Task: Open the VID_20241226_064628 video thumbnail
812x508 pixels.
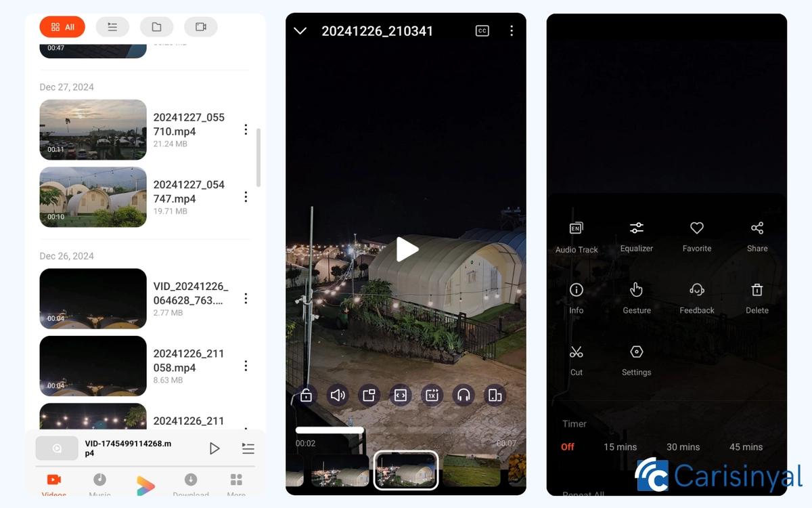Action: [x=93, y=299]
